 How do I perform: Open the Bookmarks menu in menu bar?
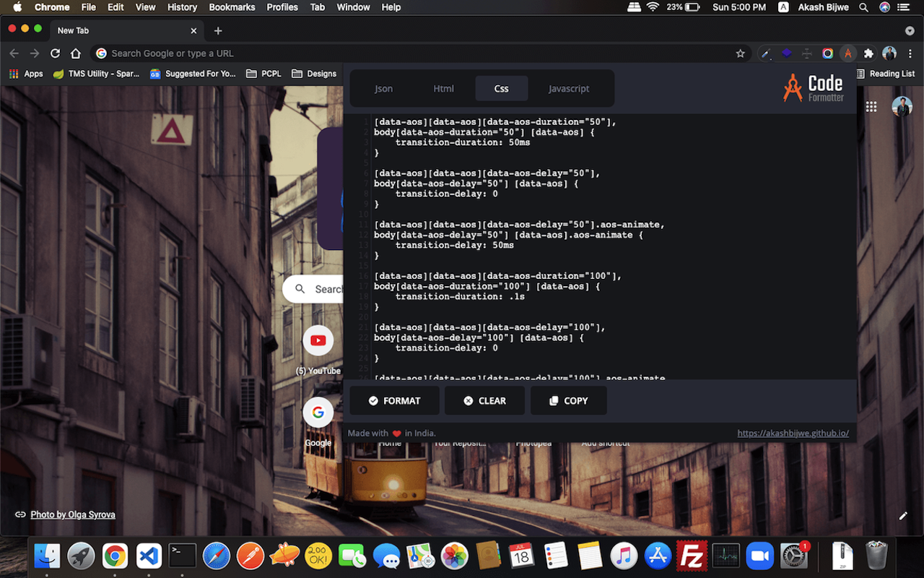point(232,7)
